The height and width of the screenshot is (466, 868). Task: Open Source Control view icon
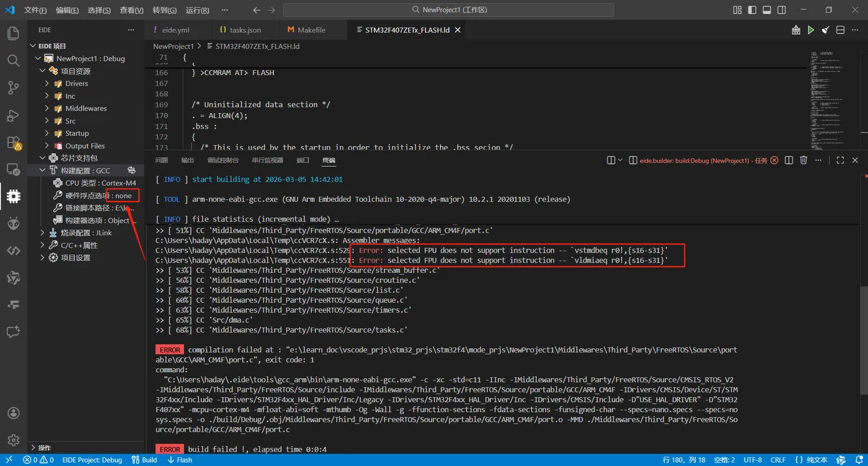pos(13,87)
